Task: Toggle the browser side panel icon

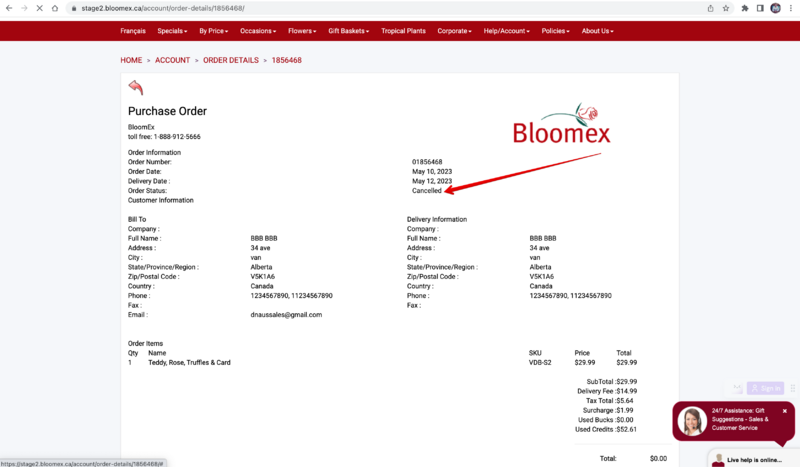Action: pos(760,8)
